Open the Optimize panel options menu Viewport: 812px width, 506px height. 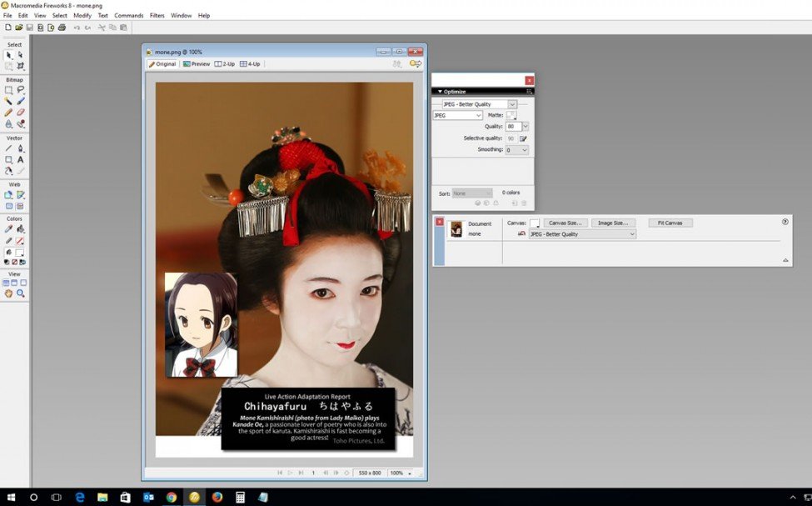pyautogui.click(x=529, y=92)
